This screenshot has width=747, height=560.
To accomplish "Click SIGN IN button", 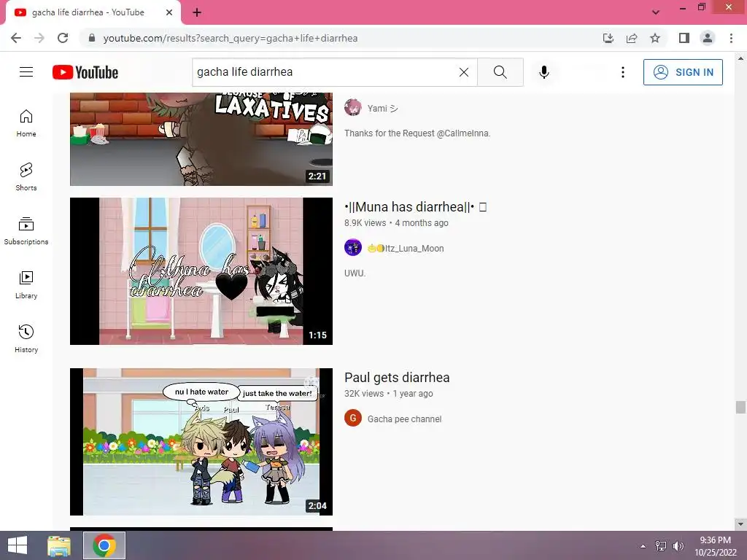I will 683,72.
